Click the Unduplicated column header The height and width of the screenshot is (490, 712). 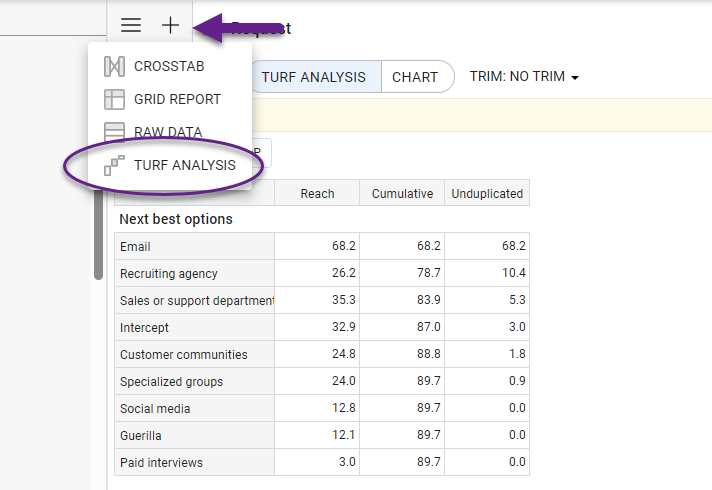pos(487,193)
